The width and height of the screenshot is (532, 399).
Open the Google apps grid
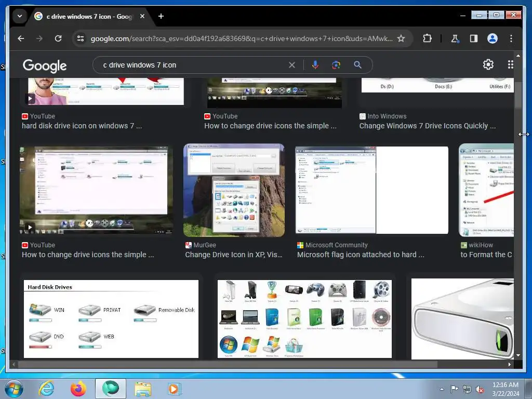[510, 64]
